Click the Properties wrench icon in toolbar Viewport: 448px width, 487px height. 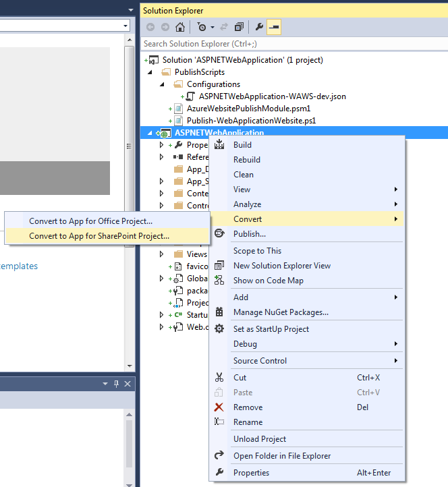click(x=259, y=28)
